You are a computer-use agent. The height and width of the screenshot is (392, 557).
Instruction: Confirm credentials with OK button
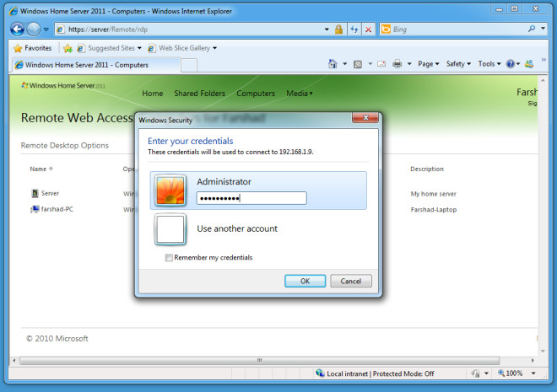(306, 281)
